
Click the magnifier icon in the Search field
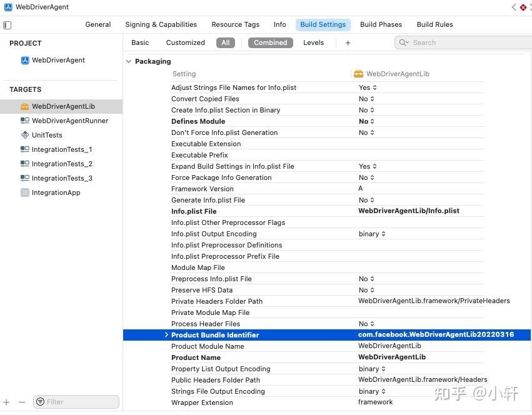[x=403, y=42]
